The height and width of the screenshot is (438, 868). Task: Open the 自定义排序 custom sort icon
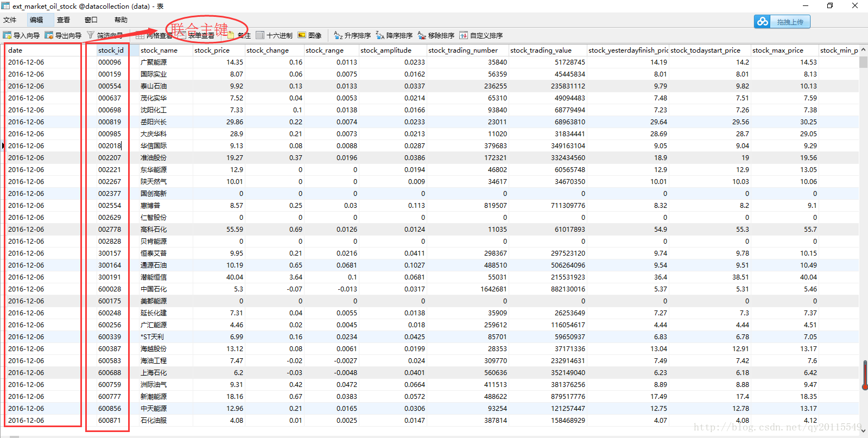[464, 35]
